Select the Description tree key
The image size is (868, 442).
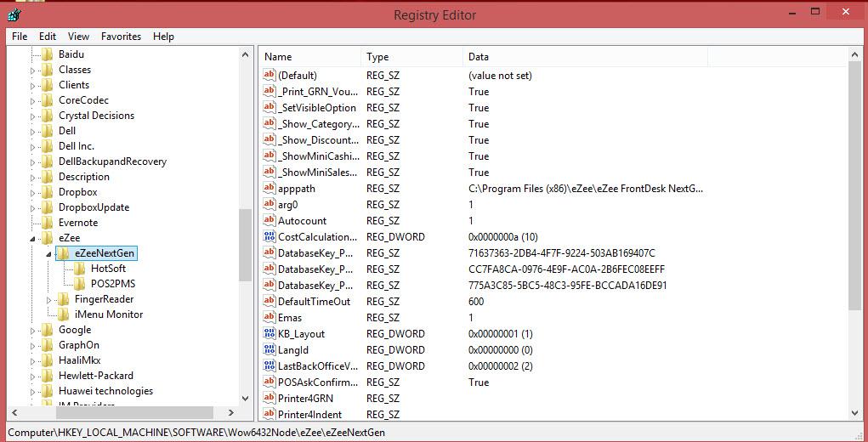point(84,177)
